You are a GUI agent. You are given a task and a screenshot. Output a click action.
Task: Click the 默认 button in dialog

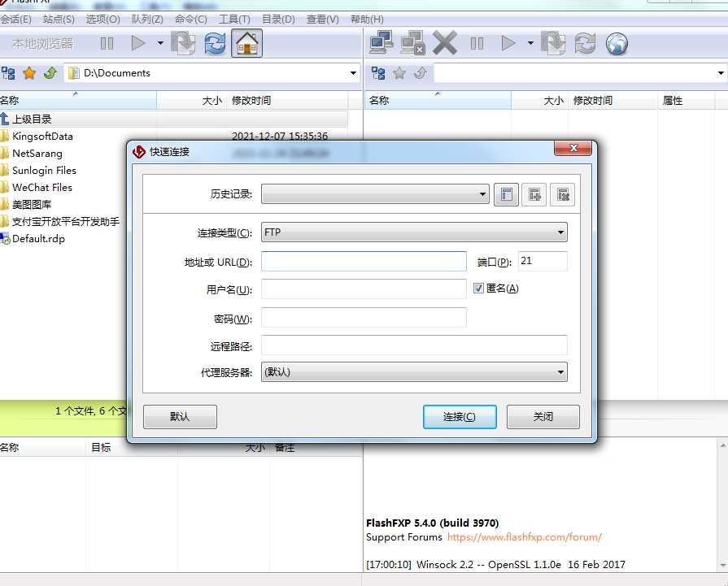pyautogui.click(x=180, y=417)
